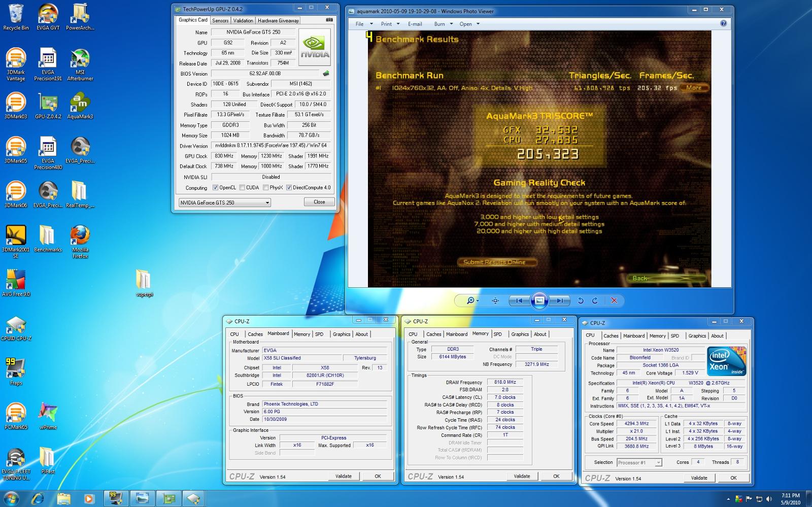Open the EVGA Precision191 desktop icon

click(x=48, y=64)
